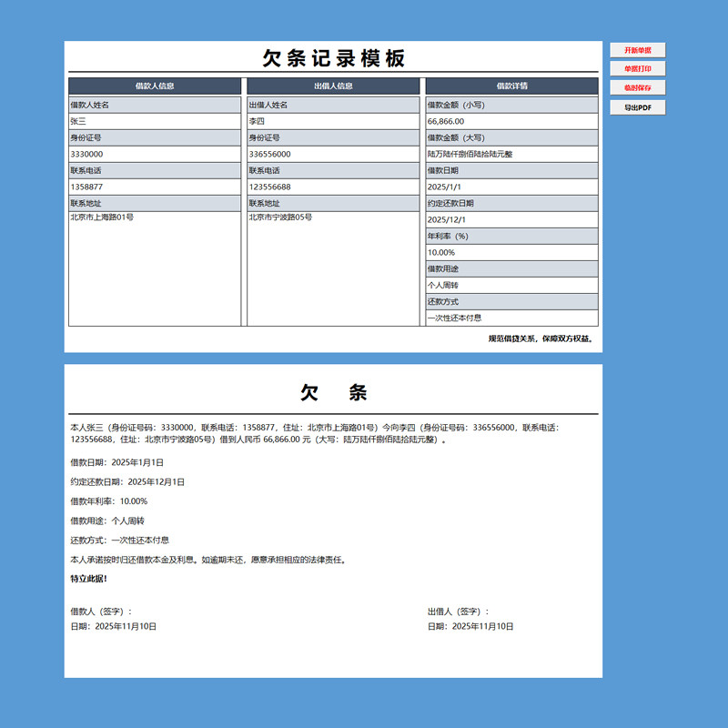Click the bold text 特立此据！
The image size is (728, 728).
(88, 579)
